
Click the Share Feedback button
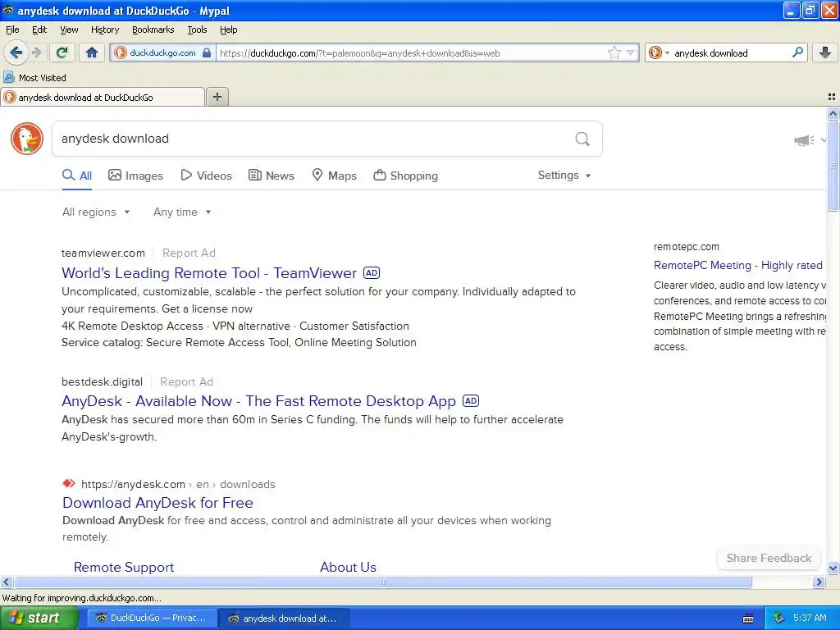[769, 558]
